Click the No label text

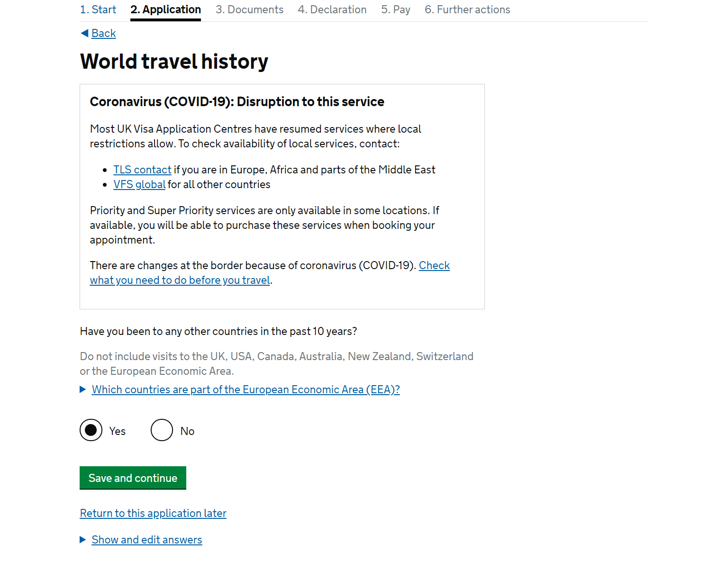[x=188, y=431]
